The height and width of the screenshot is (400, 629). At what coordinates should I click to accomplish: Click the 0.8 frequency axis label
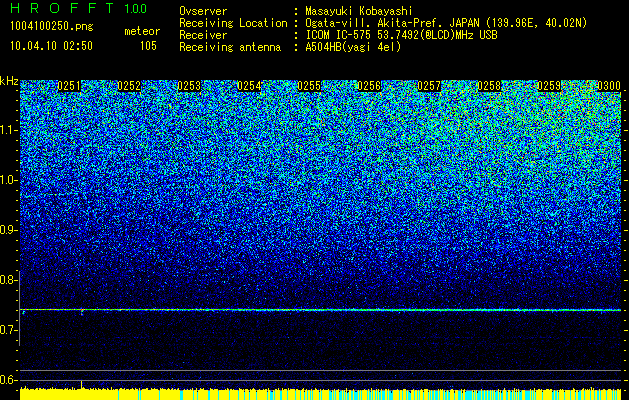click(x=8, y=280)
